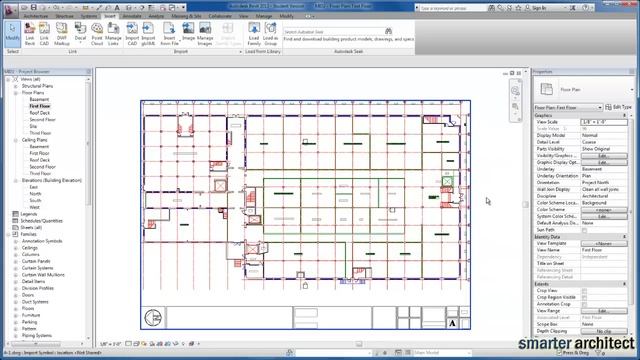Viewport: 640px width, 360px height.
Task: Open the type selector dropdown arrow
Action: [632, 89]
